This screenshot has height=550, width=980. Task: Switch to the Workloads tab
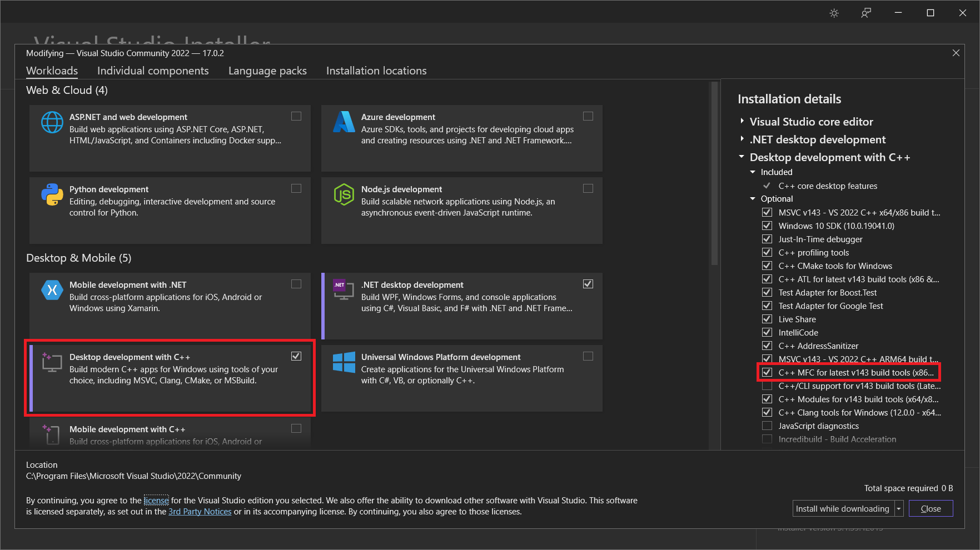pyautogui.click(x=52, y=71)
